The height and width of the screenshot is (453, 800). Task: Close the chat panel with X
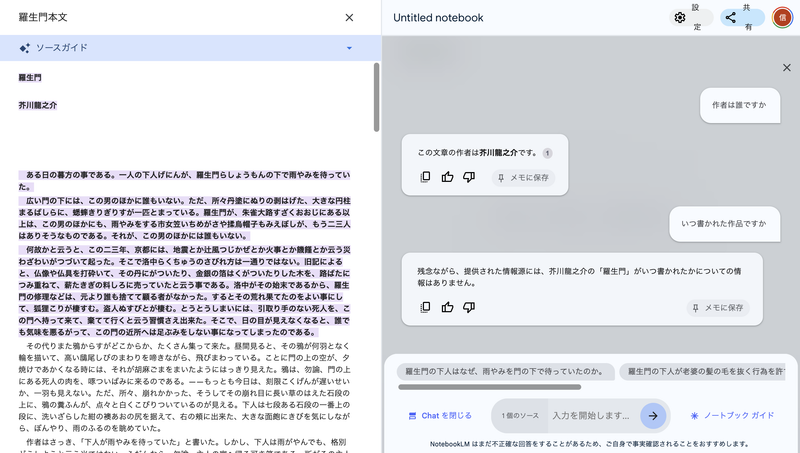[x=786, y=67]
